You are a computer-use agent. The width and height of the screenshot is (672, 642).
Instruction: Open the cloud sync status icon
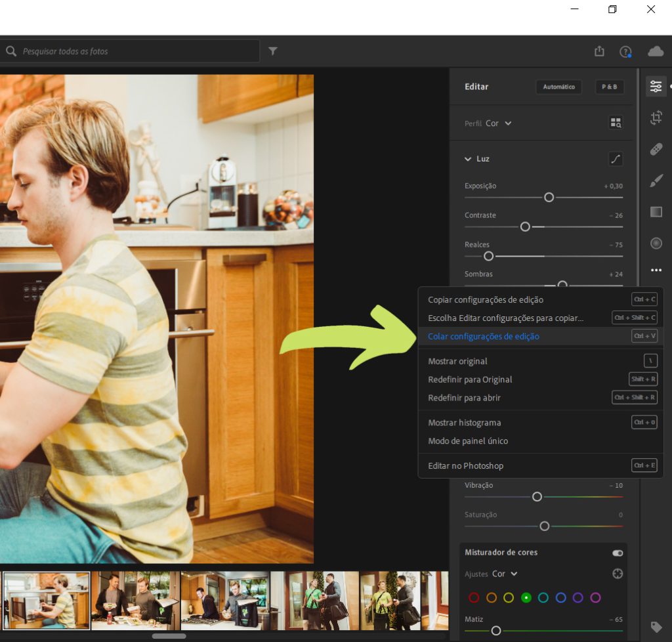point(655,51)
